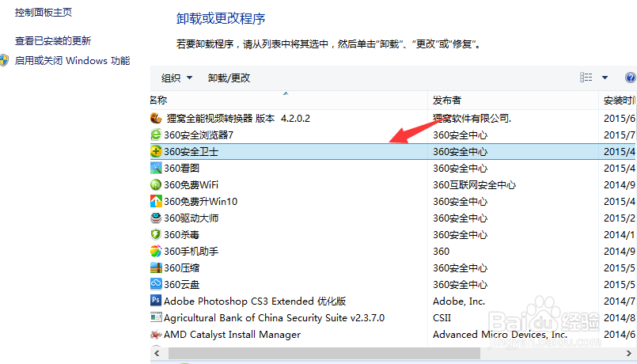Select the 360杀毒 shield icon
Screen dimensions: 637x364
[156, 235]
